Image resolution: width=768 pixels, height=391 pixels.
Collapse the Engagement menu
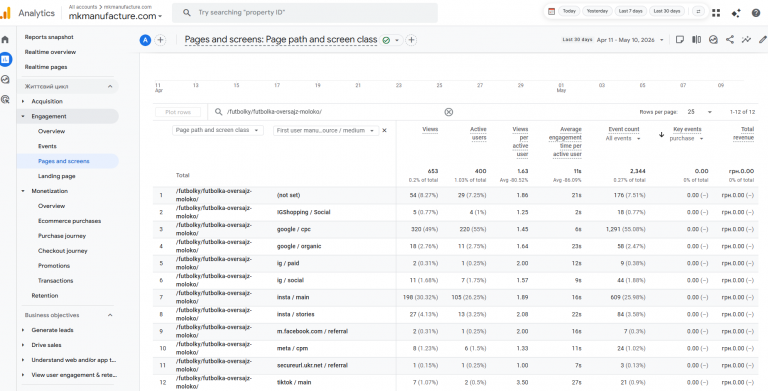23,116
